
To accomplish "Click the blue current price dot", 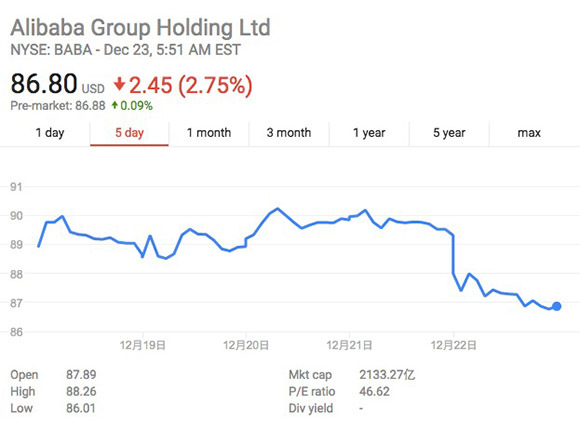I will pyautogui.click(x=557, y=306).
